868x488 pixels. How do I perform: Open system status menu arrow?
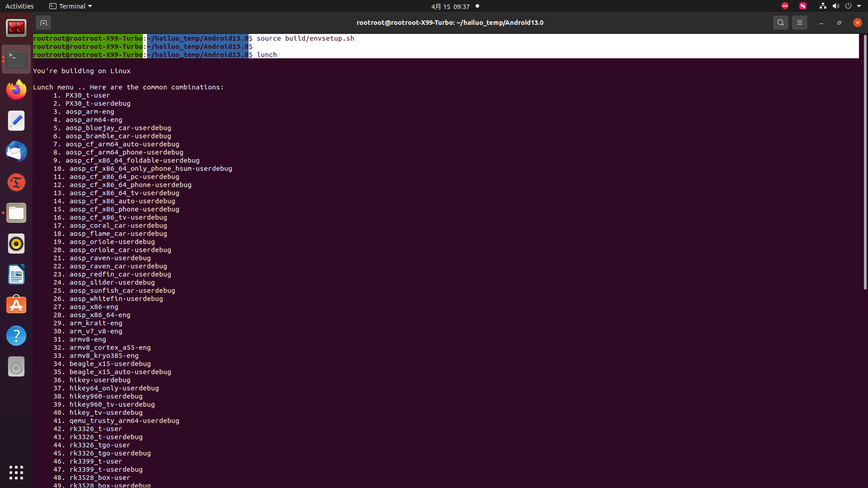pos(859,6)
